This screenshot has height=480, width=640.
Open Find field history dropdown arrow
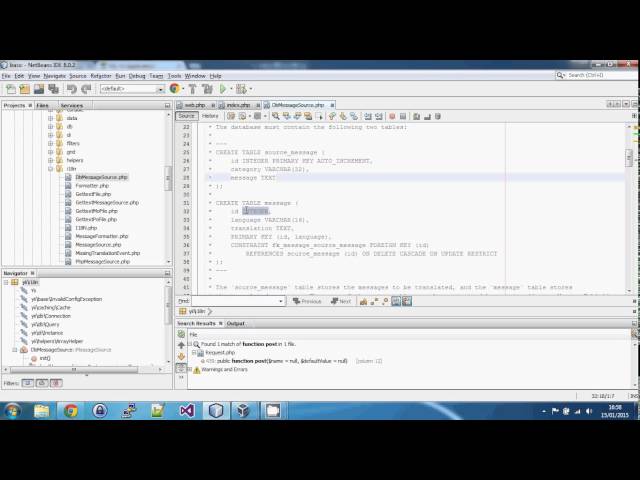coord(280,301)
